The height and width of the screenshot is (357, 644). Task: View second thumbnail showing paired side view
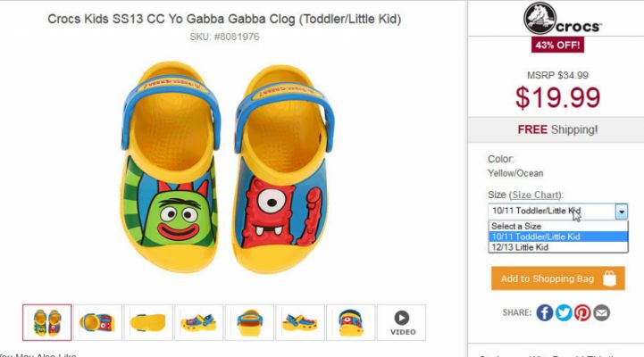[x=97, y=322]
